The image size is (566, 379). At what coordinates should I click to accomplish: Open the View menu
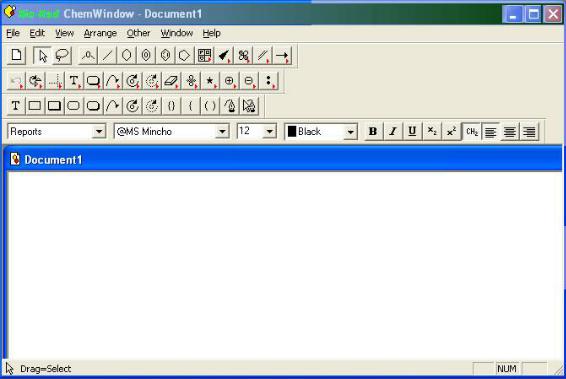[x=64, y=33]
